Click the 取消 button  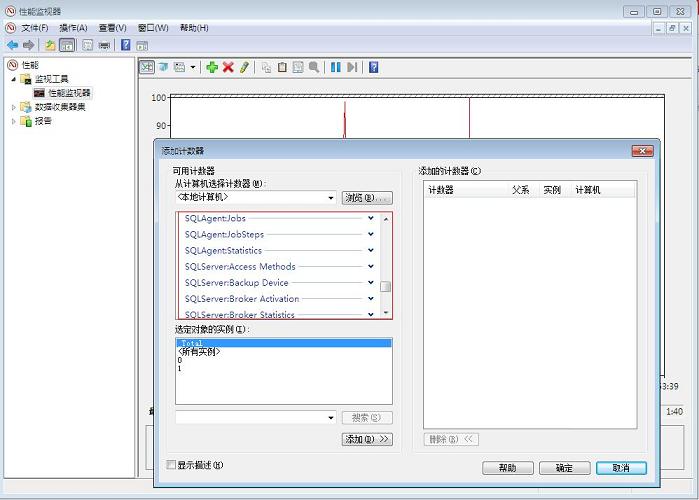(x=621, y=468)
